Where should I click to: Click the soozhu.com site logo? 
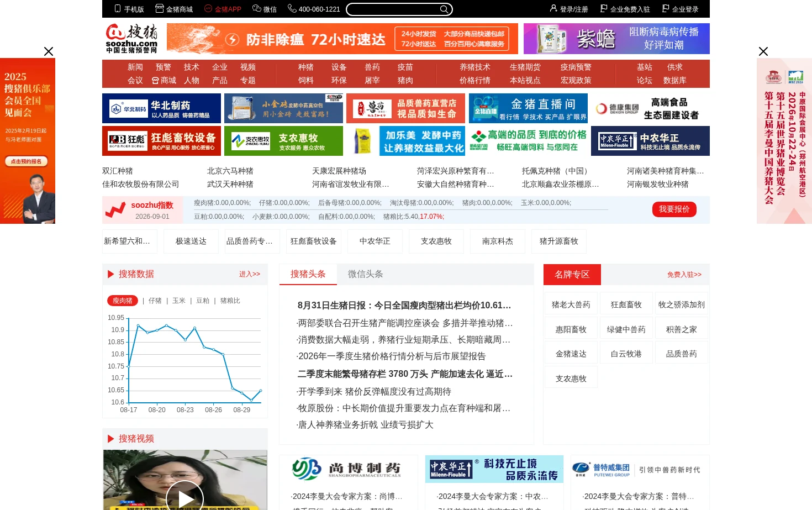131,39
